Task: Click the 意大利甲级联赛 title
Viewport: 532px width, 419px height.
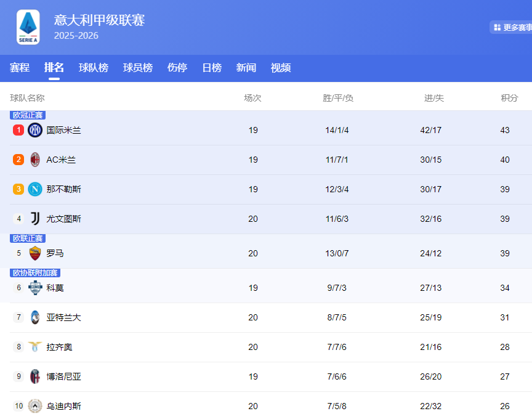Action: point(99,20)
